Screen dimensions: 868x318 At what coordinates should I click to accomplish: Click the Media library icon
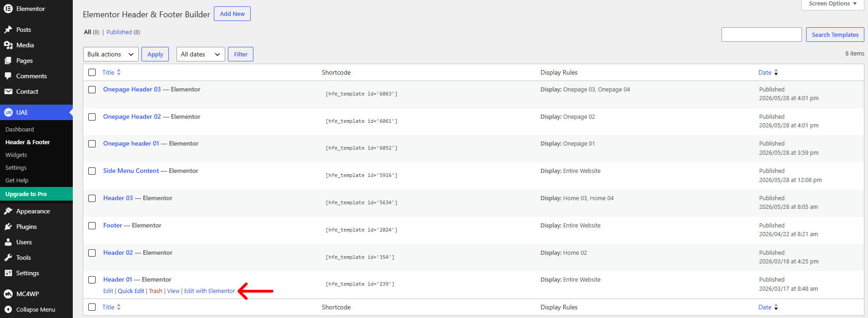coord(8,45)
